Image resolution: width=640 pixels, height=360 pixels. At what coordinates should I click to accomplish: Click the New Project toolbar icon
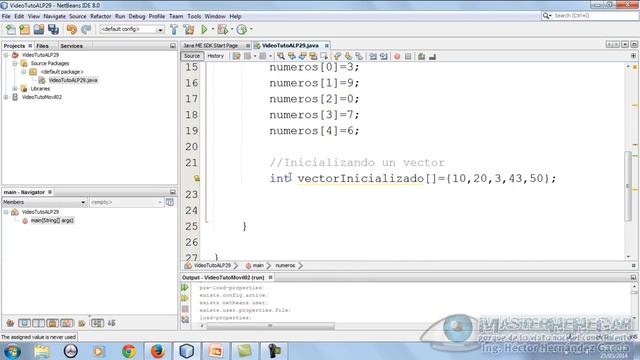[x=24, y=29]
